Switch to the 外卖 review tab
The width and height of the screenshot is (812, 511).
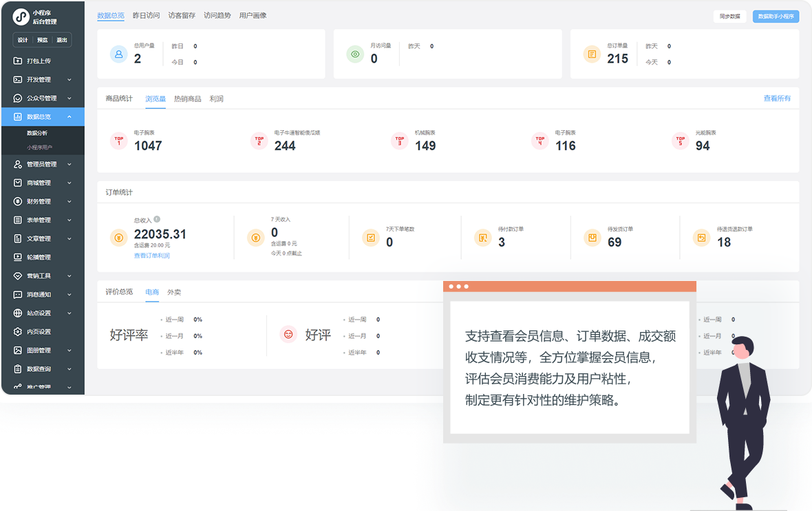(x=174, y=293)
